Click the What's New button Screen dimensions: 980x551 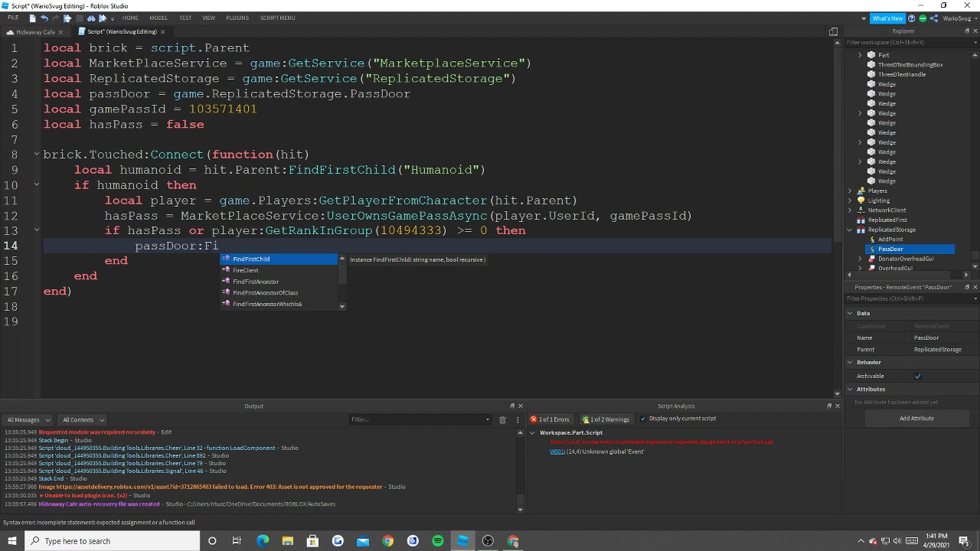tap(887, 18)
